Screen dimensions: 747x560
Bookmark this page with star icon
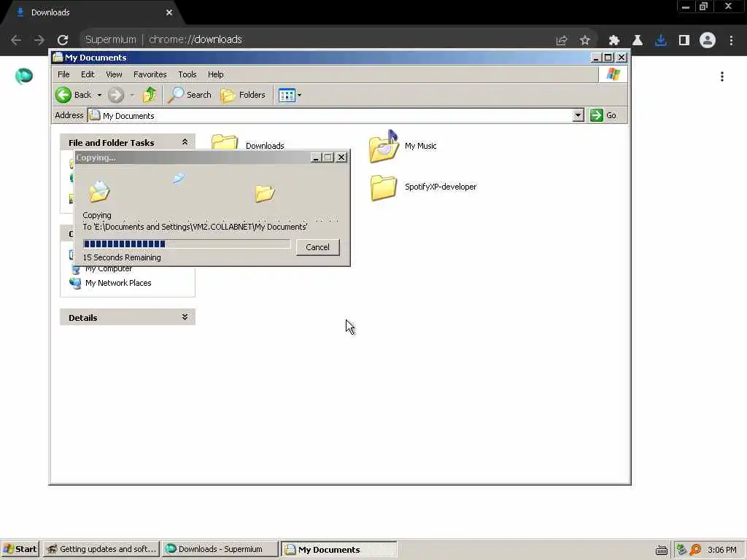click(585, 41)
